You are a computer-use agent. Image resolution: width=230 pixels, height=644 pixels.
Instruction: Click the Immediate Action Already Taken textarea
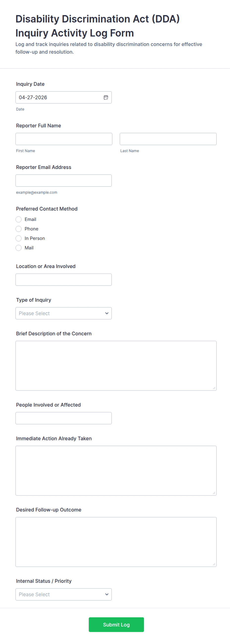(x=116, y=470)
